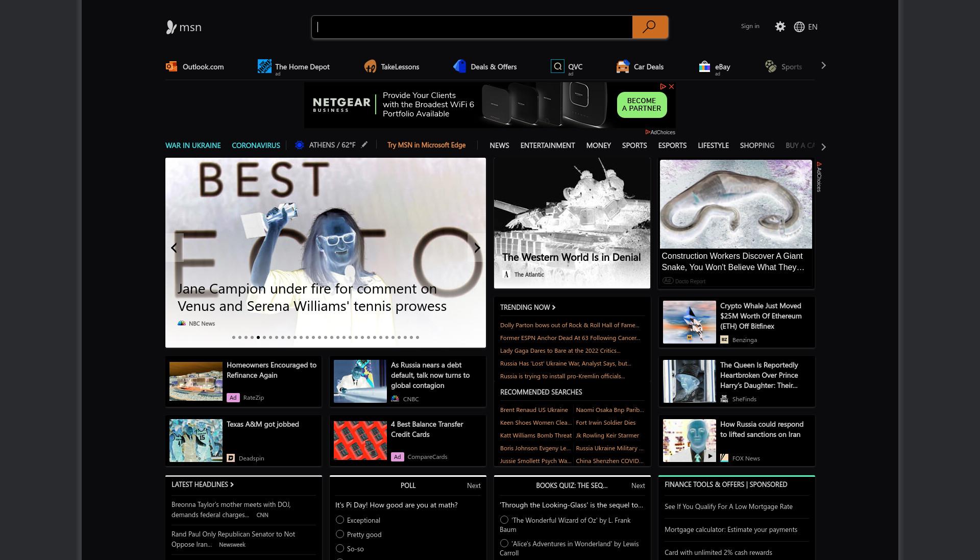Open the EN language selector
The image size is (980, 560).
click(x=813, y=27)
